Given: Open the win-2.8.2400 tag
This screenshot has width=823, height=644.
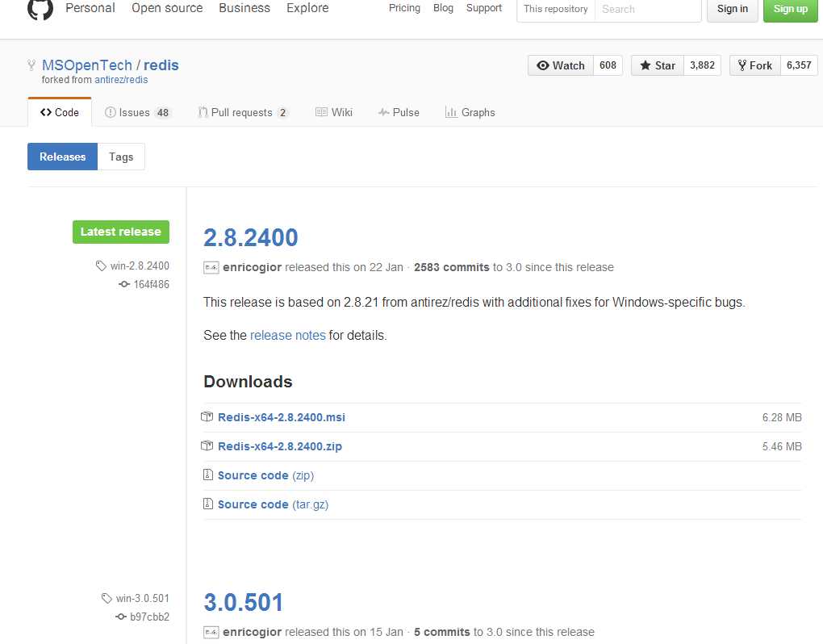Looking at the screenshot, I should (140, 266).
